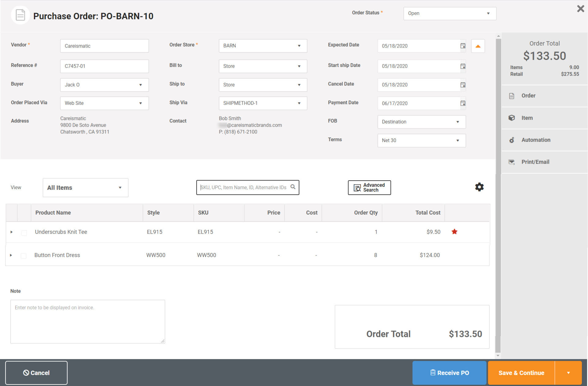Switch to the Item sidebar tab
Image resolution: width=588 pixels, height=386 pixels.
(x=544, y=118)
